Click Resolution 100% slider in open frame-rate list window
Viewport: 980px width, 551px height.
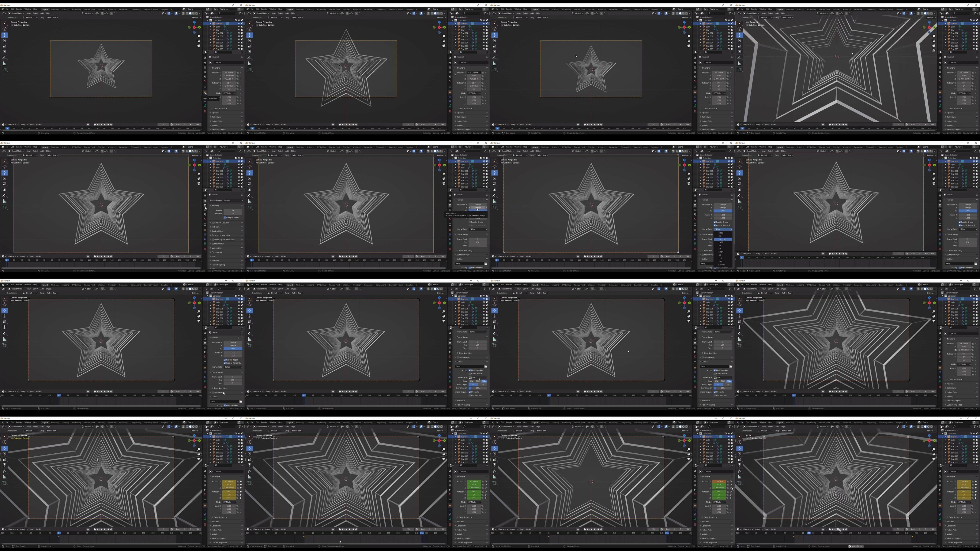(723, 211)
